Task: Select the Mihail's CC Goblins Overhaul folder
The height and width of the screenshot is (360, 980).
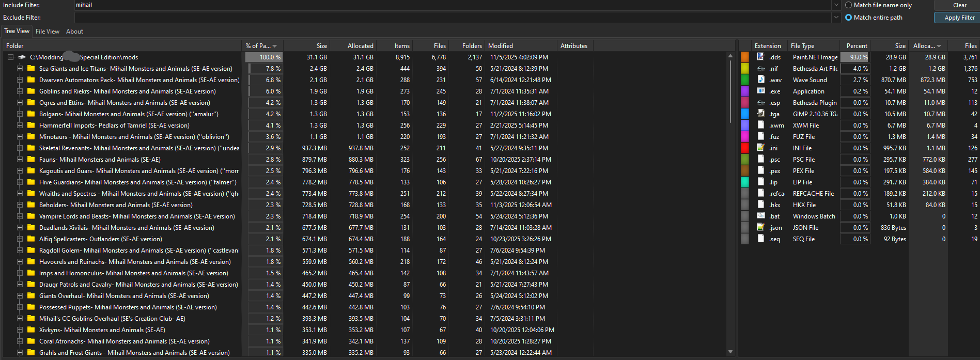Action: click(x=112, y=318)
